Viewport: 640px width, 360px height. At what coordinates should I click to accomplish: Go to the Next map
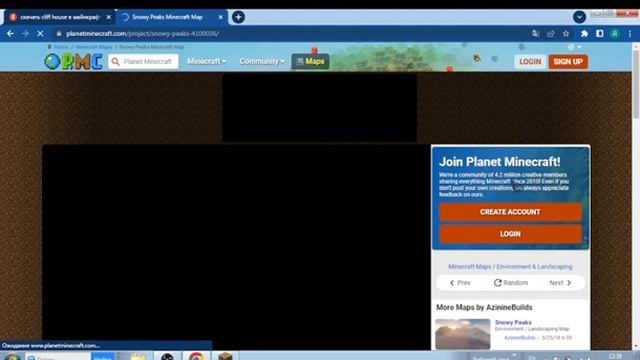[x=560, y=283]
